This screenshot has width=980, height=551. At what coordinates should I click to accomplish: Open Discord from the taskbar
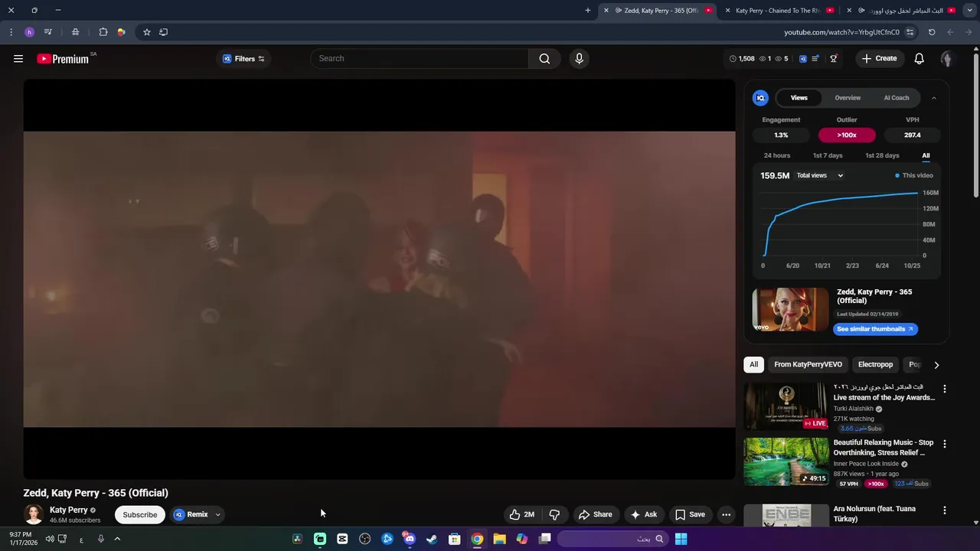(x=410, y=539)
